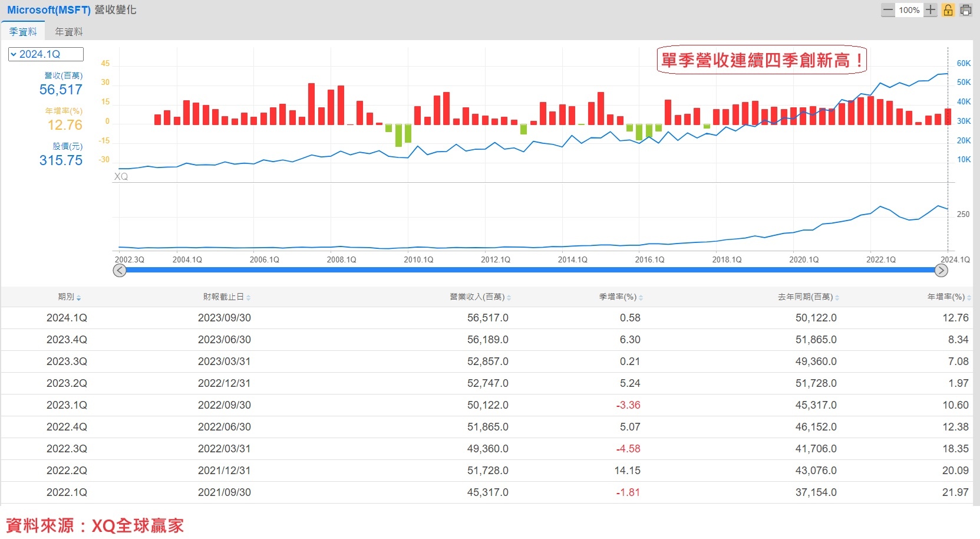Zoom out with the minus icon

click(x=888, y=10)
